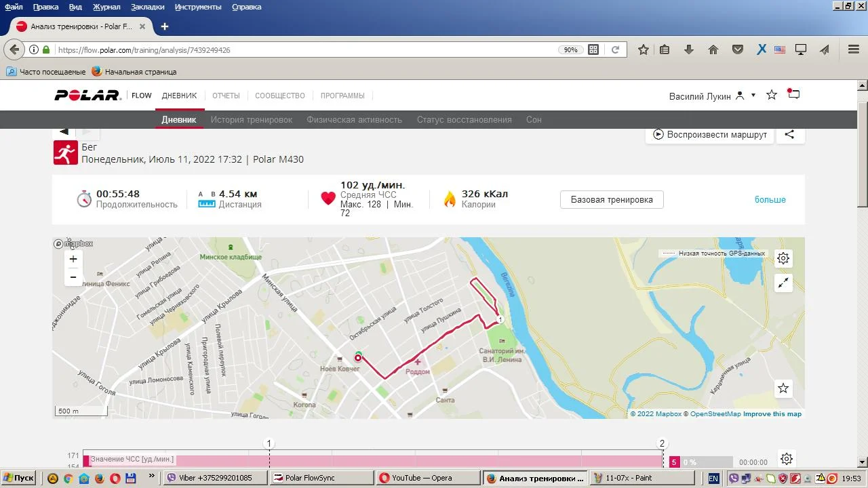
Task: Expand more details with больше link
Action: (x=770, y=200)
